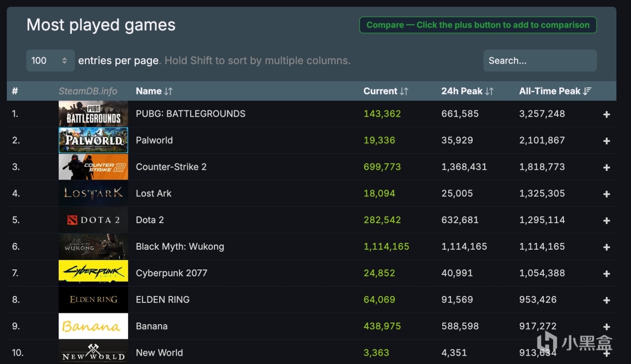Open Dota 2 thumbnail
Viewport: 631px width, 364px height.
point(93,220)
